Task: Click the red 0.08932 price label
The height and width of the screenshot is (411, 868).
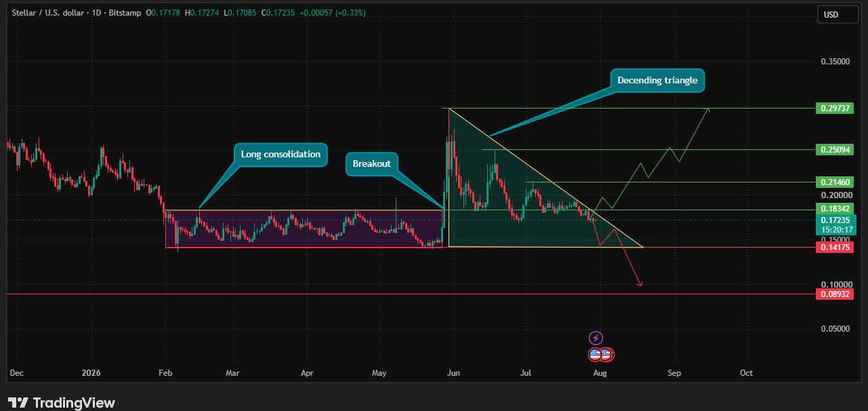Action: coord(835,294)
